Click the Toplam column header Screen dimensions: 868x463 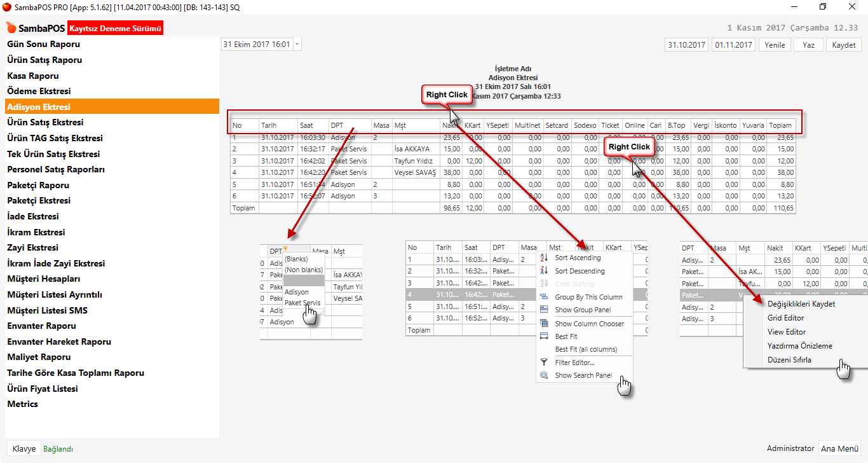pyautogui.click(x=780, y=125)
